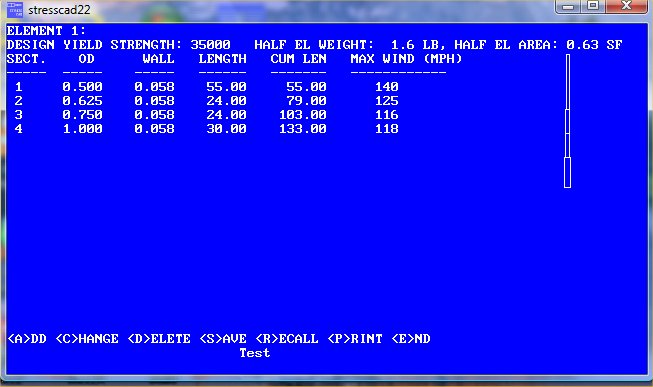Select section 1 OD value 0.500
This screenshot has width=653, height=387.
coord(82,87)
